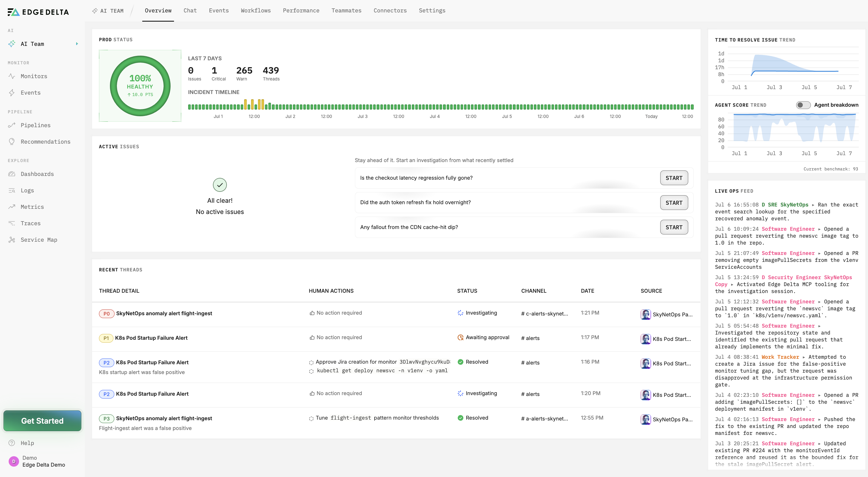This screenshot has width=868, height=477.
Task: Open the Teammates tab
Action: tap(346, 11)
